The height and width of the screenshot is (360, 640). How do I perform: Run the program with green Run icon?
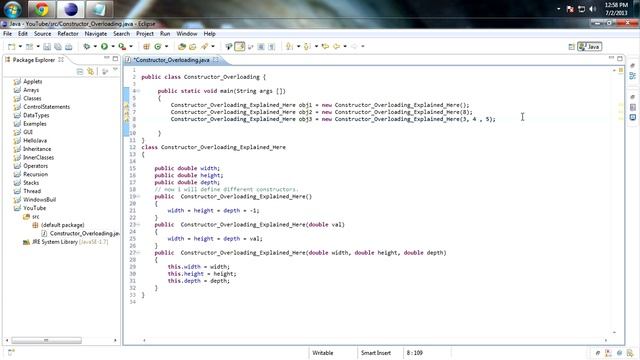pyautogui.click(x=104, y=47)
